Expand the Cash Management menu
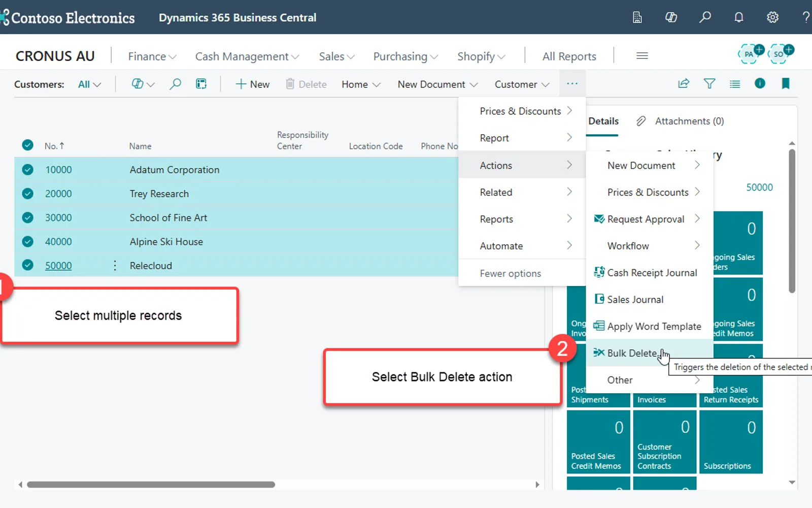Screen dimensions: 812x508 pos(247,56)
